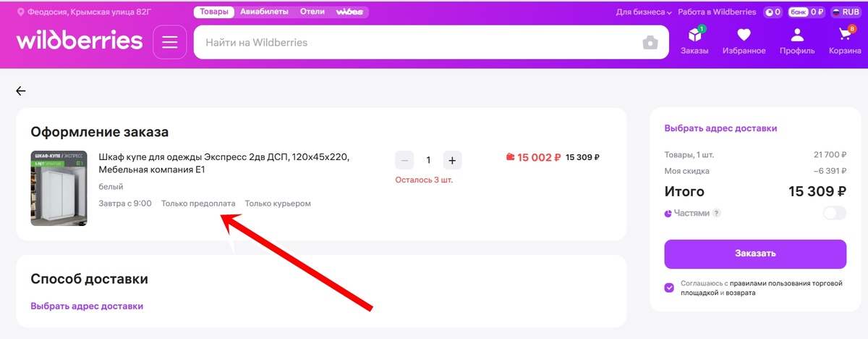Image resolution: width=868 pixels, height=339 pixels.
Task: Switch to Wibes tab
Action: 349,12
